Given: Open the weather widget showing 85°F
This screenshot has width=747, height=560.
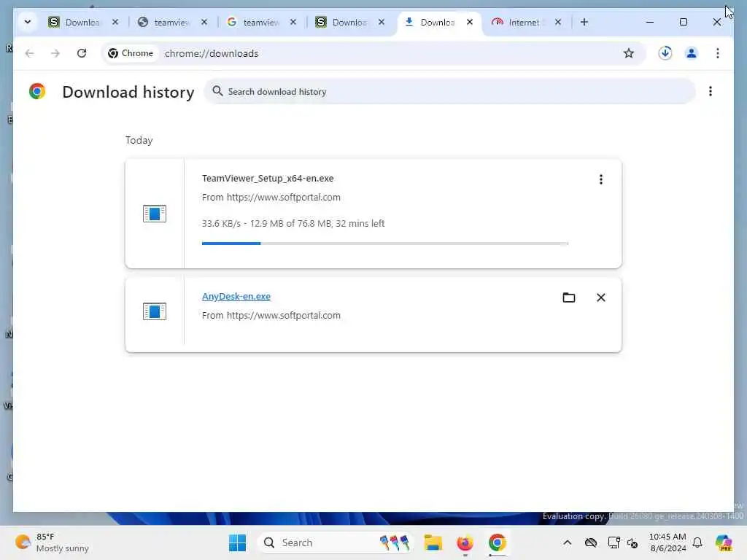Looking at the screenshot, I should point(53,542).
